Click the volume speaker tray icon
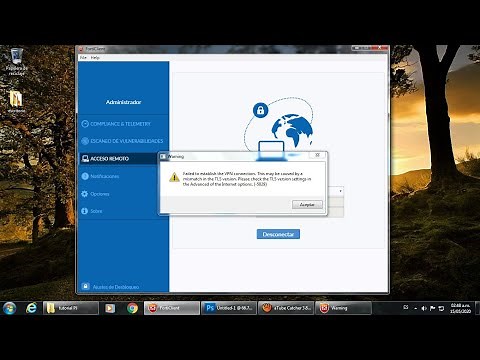 pos(424,308)
